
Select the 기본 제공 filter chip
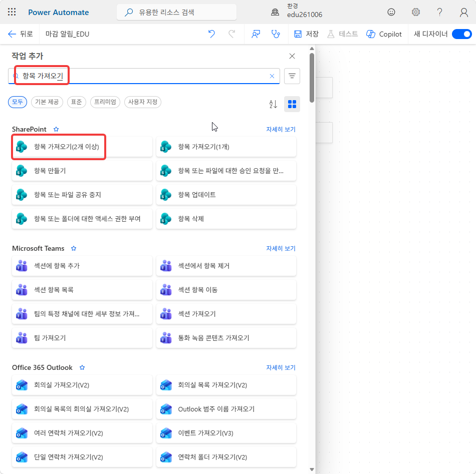click(47, 102)
